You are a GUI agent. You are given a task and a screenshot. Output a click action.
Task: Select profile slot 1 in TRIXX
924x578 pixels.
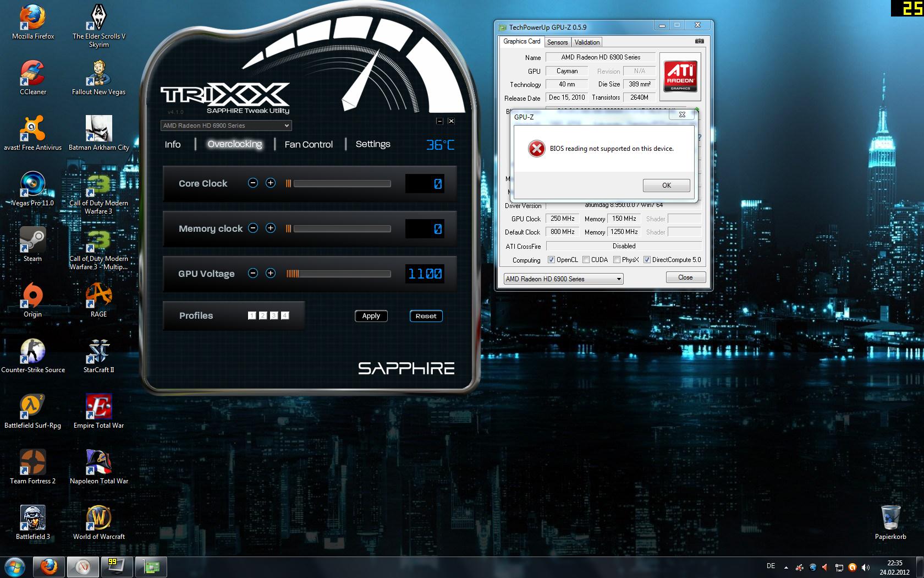(252, 315)
